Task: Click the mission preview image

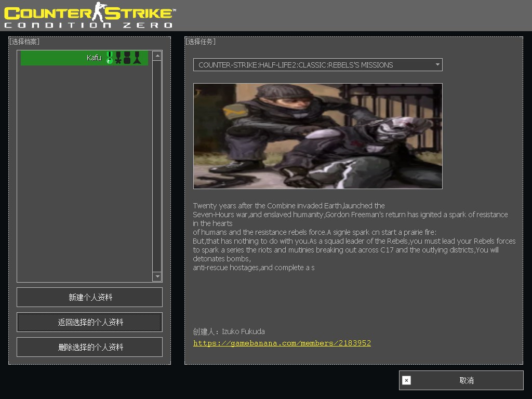Action: 317,136
